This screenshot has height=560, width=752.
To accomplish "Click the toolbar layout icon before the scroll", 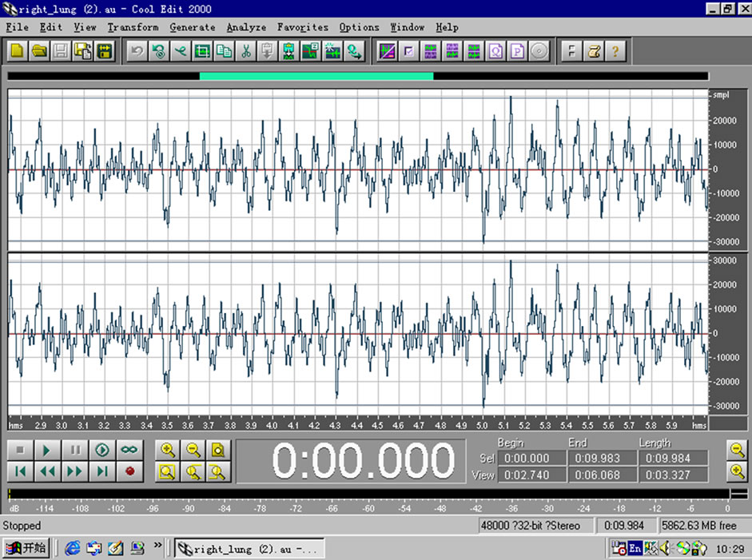I will (x=571, y=51).
